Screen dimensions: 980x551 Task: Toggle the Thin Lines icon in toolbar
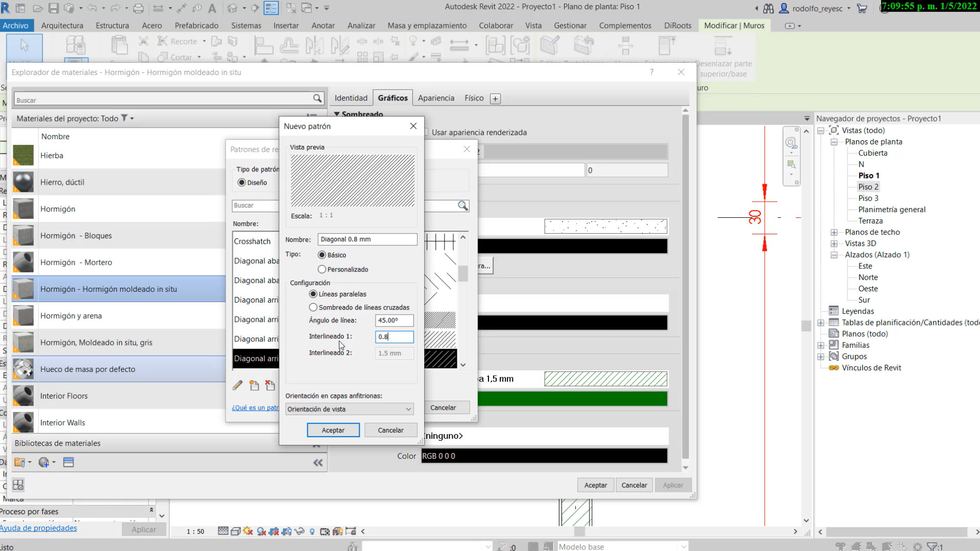[x=271, y=8]
